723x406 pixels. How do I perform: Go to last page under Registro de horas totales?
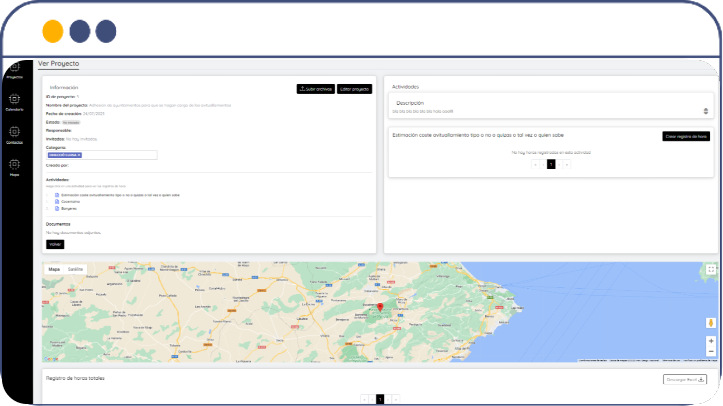coord(396,399)
